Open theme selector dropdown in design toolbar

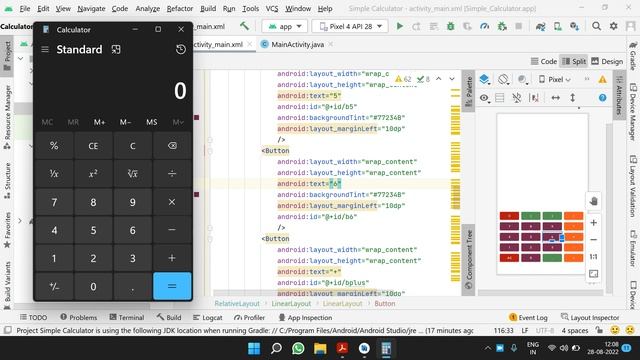pos(522,79)
